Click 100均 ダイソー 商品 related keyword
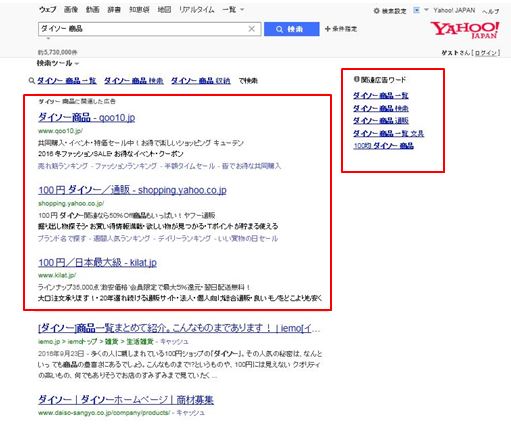 (x=383, y=146)
